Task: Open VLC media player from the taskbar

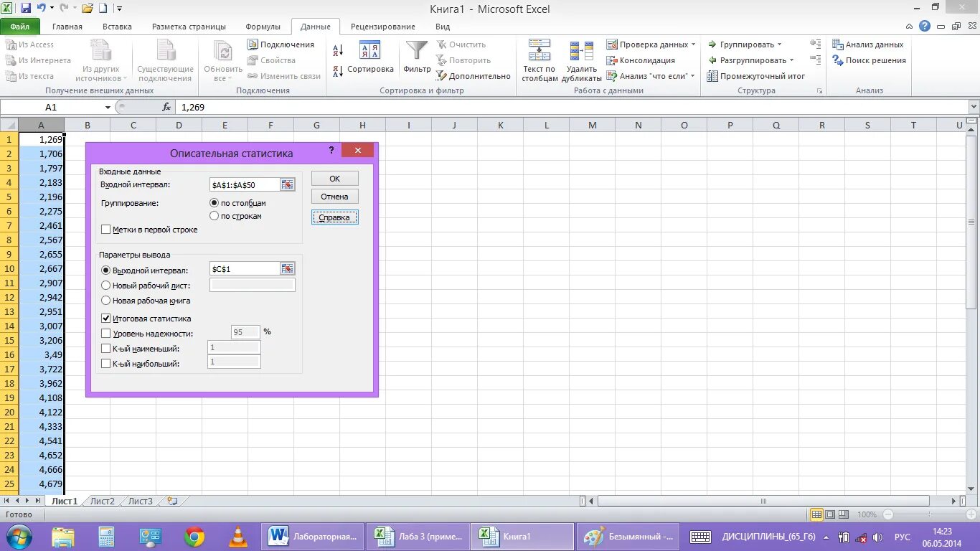Action: tap(238, 537)
